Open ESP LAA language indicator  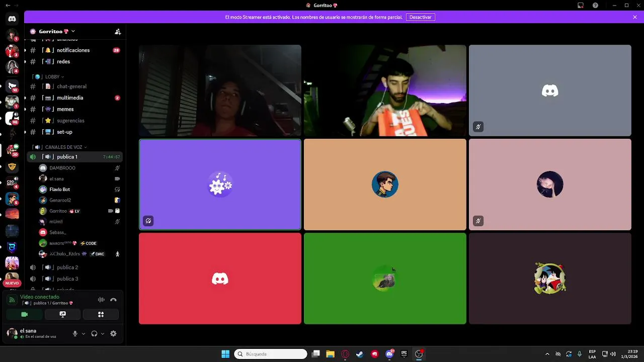click(x=592, y=354)
